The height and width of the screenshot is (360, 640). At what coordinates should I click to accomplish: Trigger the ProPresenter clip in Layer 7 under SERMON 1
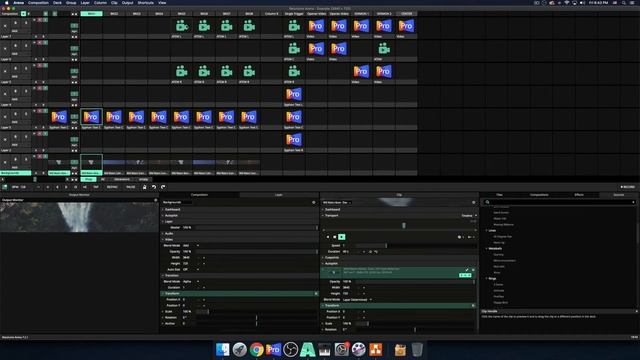click(361, 26)
